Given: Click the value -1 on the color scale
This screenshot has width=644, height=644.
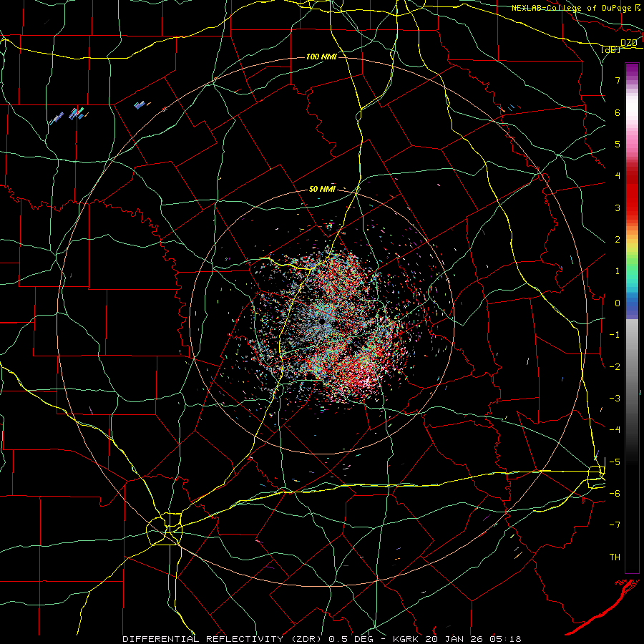Looking at the screenshot, I should click(615, 335).
